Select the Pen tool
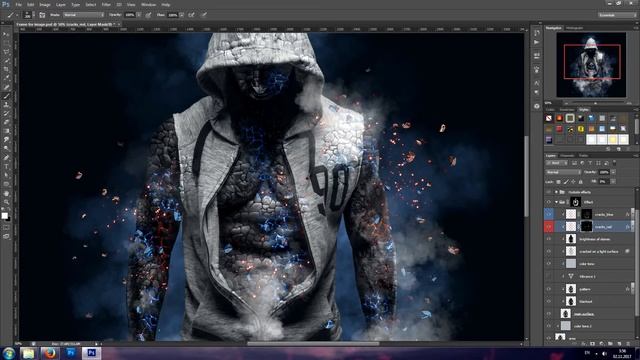Screen dimensions: 640x360 [6, 157]
